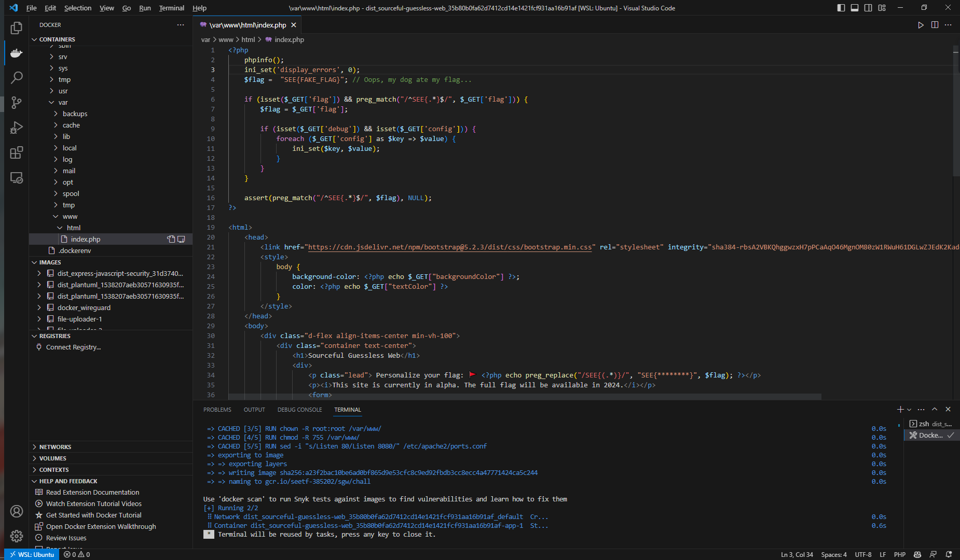Switch to the Output panel tab

click(254, 410)
